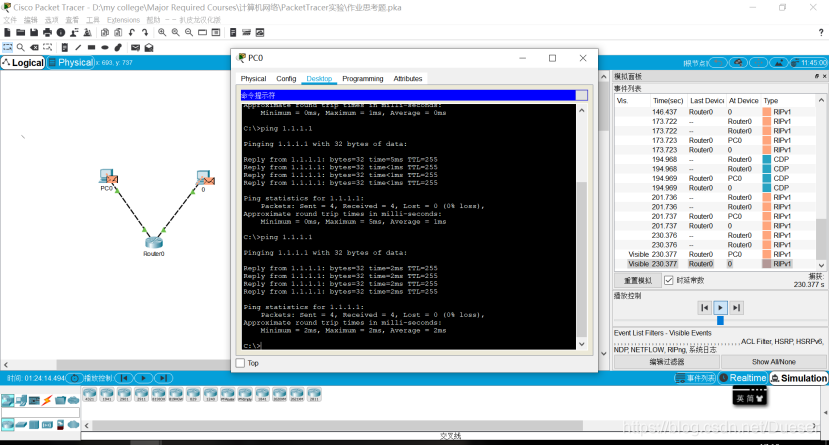Screen dimensions: 830x446
Task: Open the Attributes tab in PC0
Action: click(408, 78)
